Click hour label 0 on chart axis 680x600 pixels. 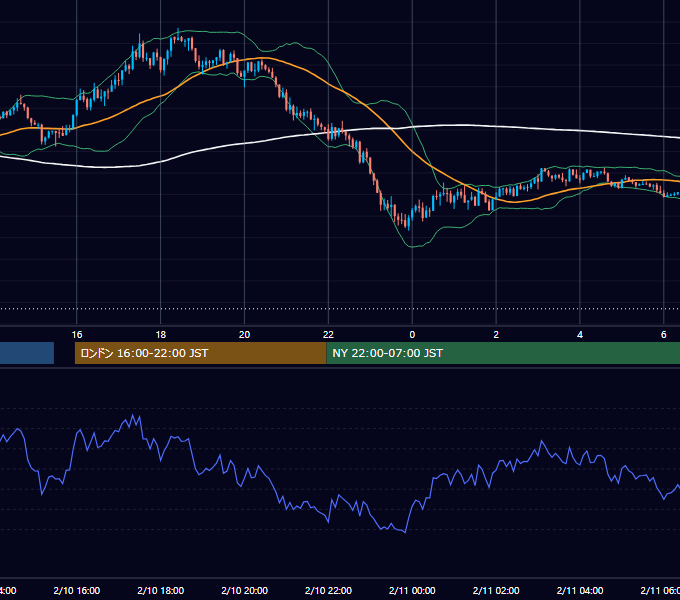(x=412, y=335)
